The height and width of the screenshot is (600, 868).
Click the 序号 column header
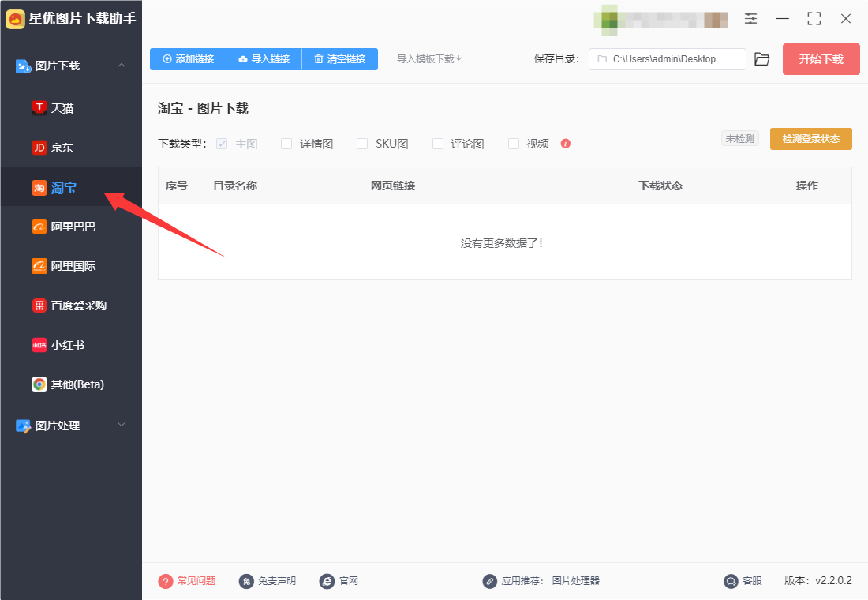177,186
